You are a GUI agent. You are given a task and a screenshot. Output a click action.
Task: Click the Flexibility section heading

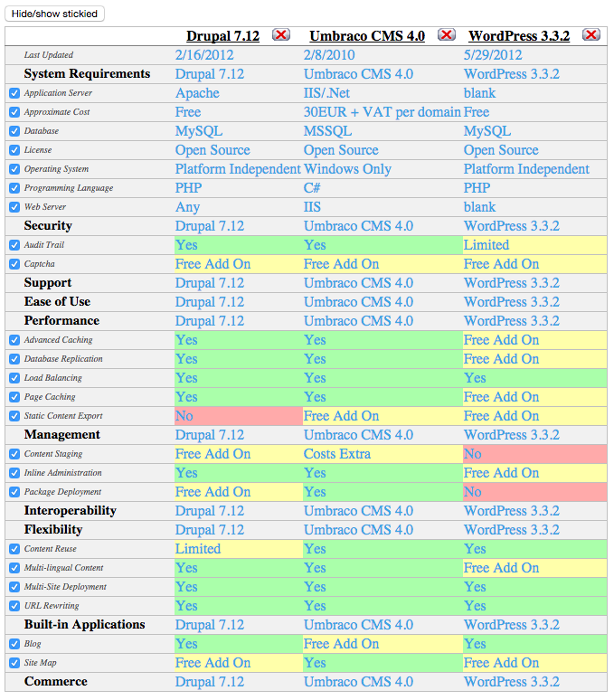click(53, 529)
